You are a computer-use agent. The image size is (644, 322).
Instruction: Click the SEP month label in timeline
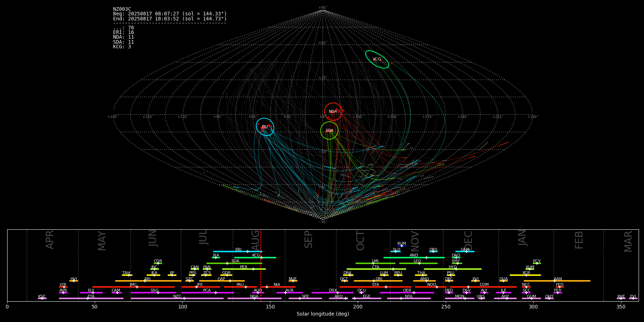308,239
